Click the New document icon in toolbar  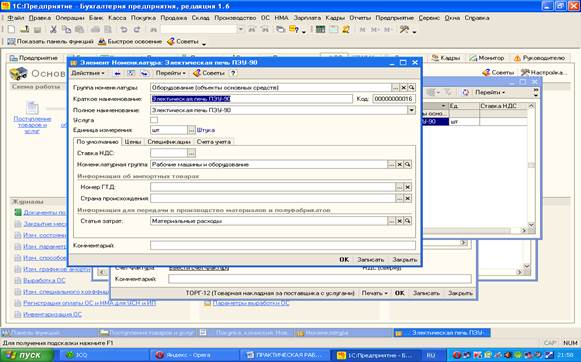click(x=11, y=29)
